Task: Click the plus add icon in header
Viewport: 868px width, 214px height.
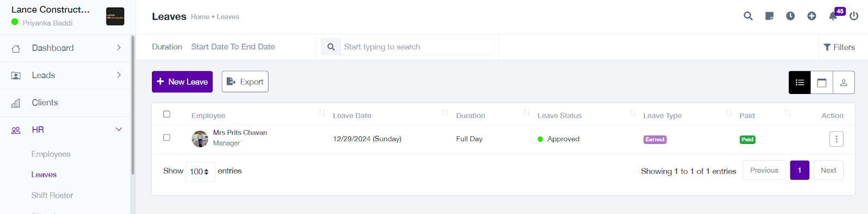Action: 812,16
